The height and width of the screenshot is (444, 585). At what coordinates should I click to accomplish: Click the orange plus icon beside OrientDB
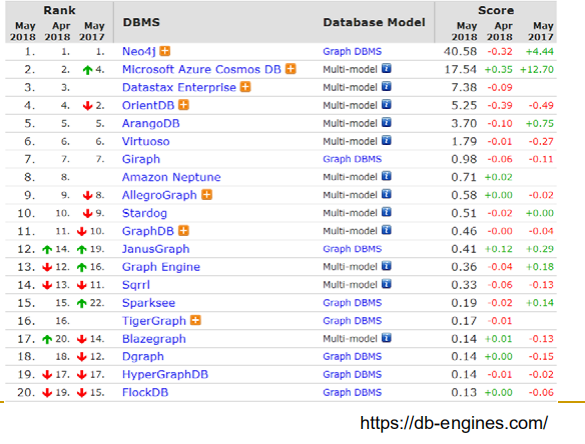(184, 105)
